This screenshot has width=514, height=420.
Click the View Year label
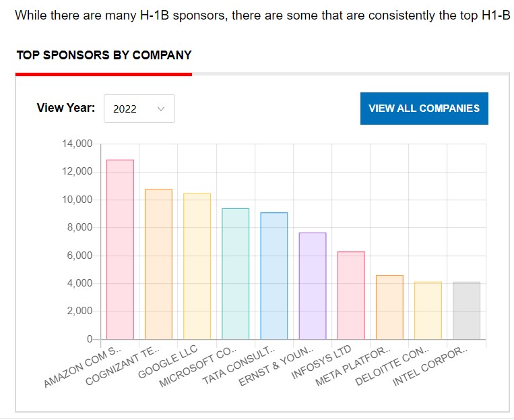click(66, 108)
